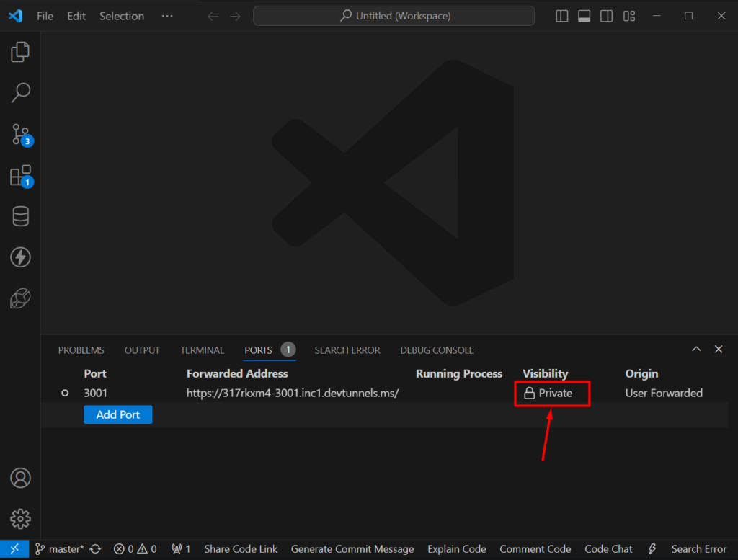Toggle primary side bar layout icon
The image size is (738, 560).
[x=561, y=16]
